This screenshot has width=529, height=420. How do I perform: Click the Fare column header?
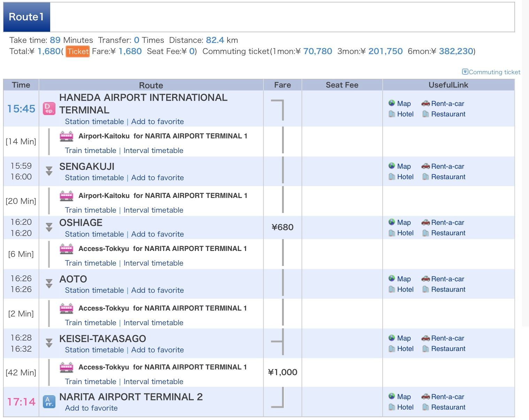(282, 85)
